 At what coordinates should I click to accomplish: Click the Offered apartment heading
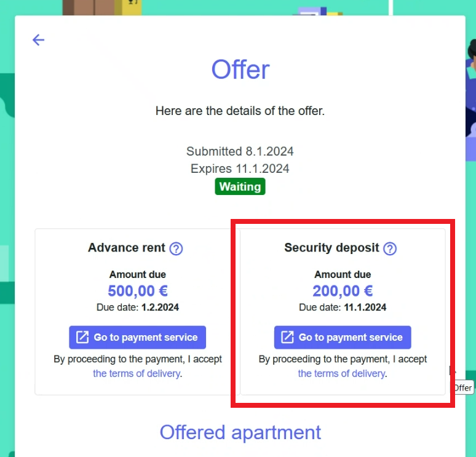(x=240, y=432)
